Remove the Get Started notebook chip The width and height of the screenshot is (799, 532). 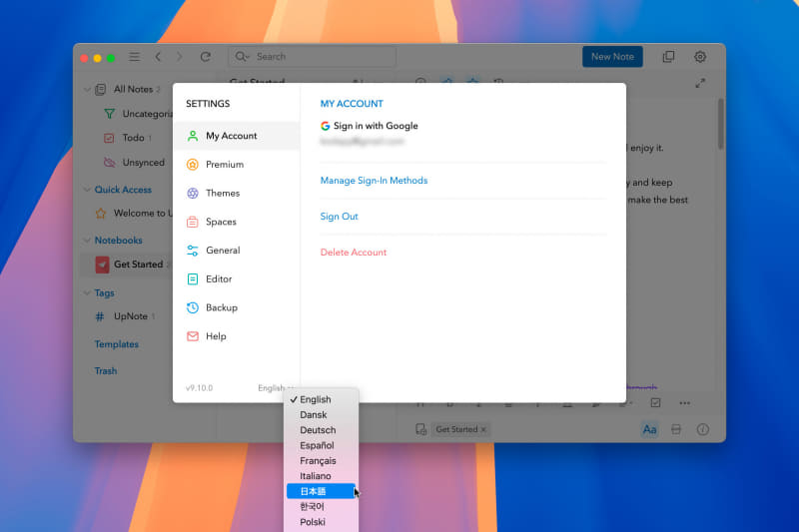[483, 429]
